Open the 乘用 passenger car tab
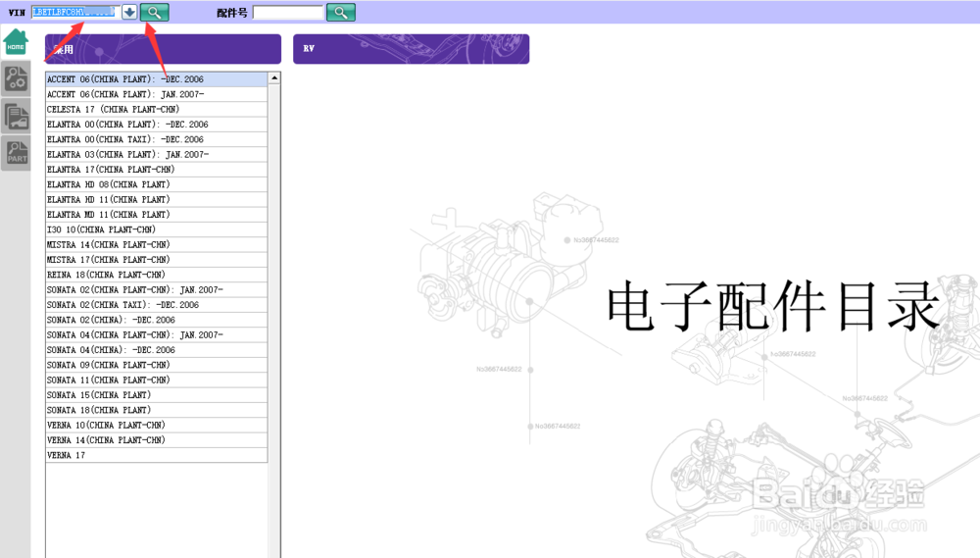Viewport: 980px width, 558px height. [x=163, y=49]
